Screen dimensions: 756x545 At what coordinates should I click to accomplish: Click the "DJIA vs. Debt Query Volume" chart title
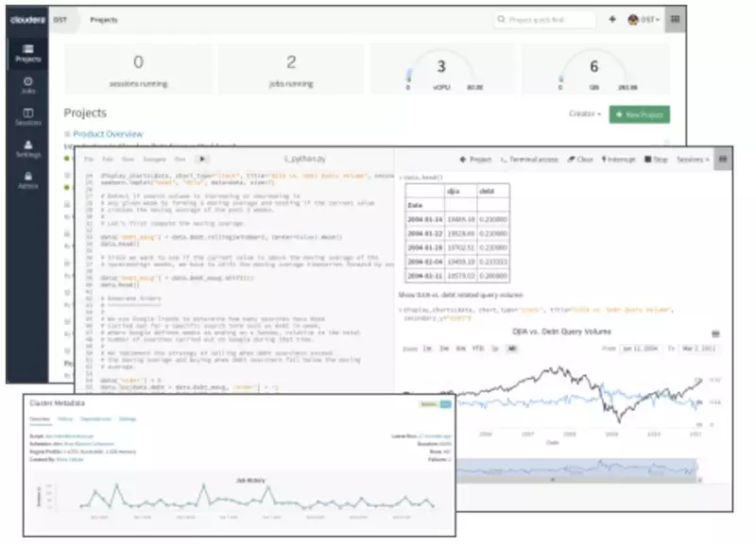[x=561, y=332]
